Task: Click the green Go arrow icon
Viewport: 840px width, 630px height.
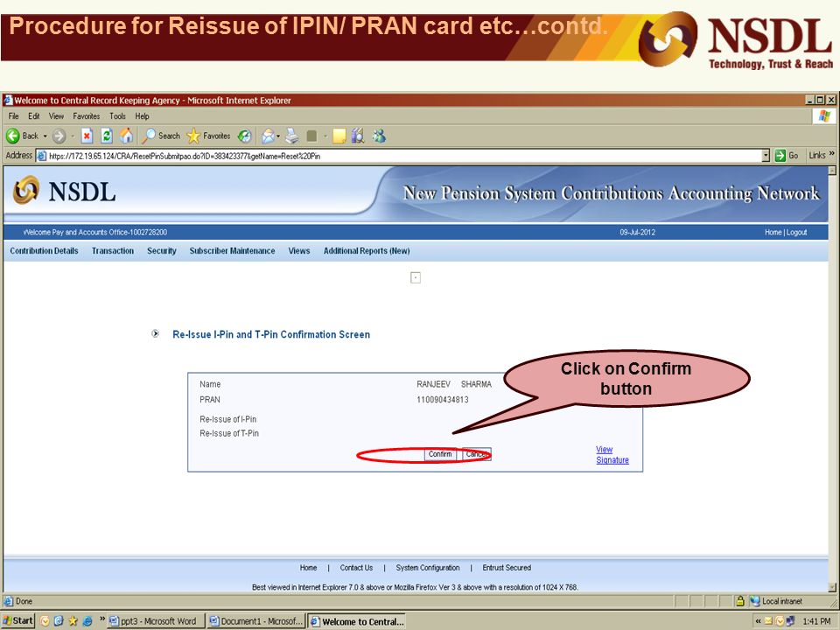Action: [780, 156]
